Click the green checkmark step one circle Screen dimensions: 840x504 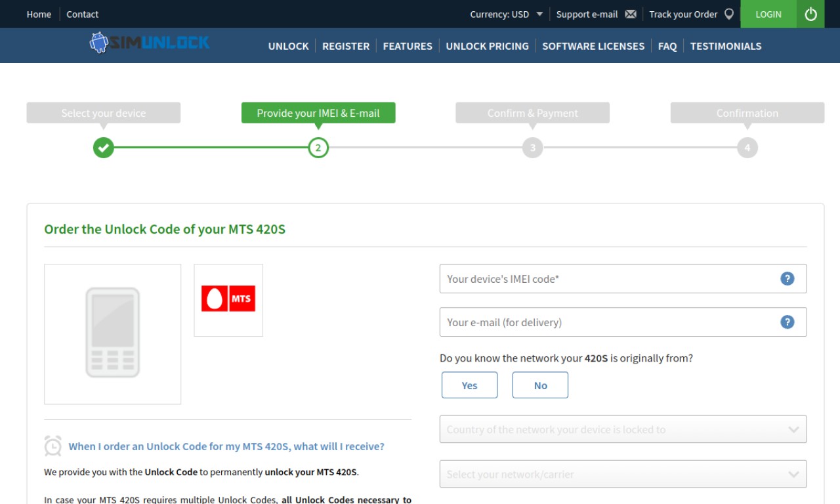point(104,148)
